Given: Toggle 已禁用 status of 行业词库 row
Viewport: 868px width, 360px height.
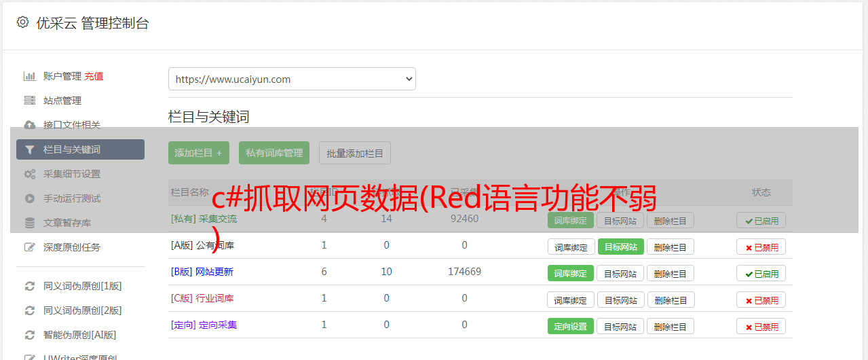Looking at the screenshot, I should click(x=761, y=300).
